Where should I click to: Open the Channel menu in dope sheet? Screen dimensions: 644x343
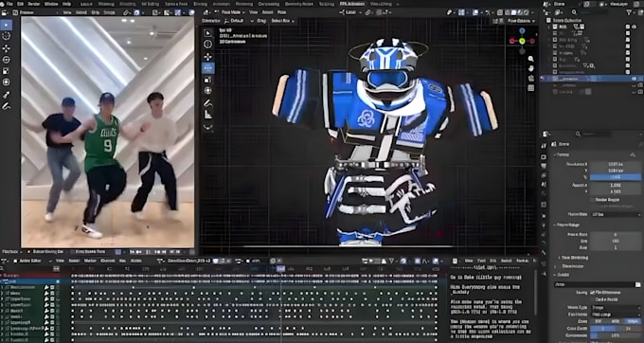(x=108, y=261)
